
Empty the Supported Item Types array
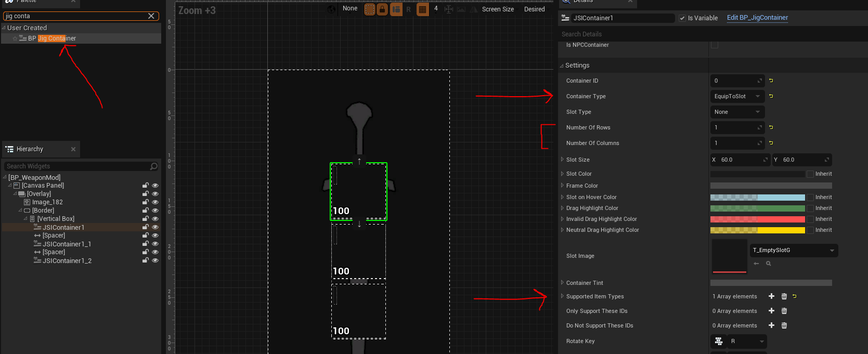click(x=784, y=296)
